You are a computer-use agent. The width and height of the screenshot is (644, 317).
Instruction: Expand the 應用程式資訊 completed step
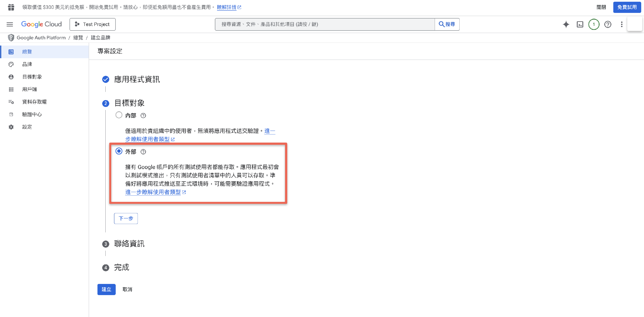click(137, 79)
